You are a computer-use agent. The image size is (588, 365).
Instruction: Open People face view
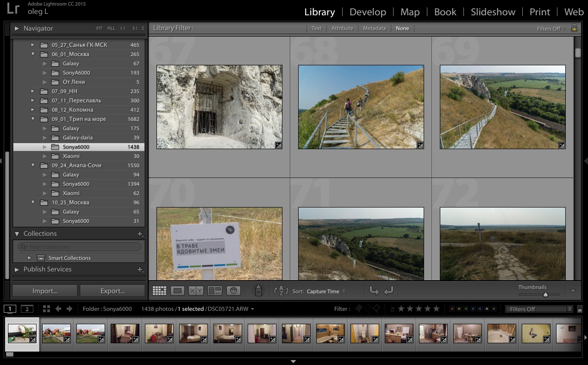pos(233,291)
